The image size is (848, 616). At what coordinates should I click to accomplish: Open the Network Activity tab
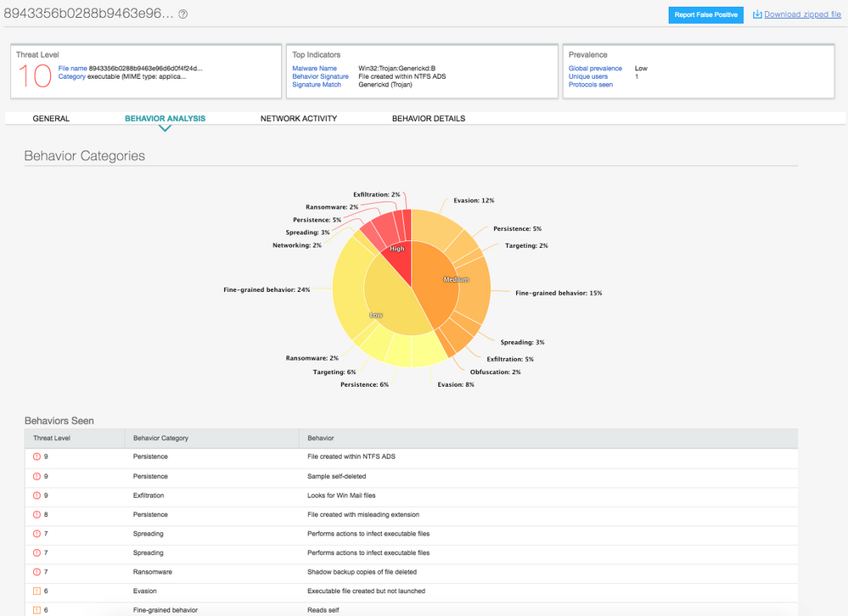pos(299,119)
